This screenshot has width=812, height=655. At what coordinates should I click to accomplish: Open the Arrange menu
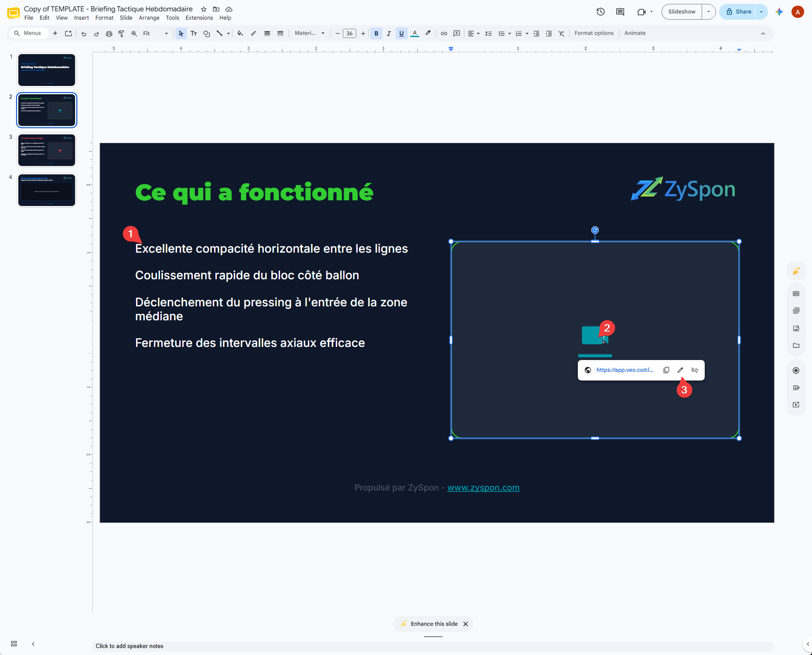149,18
